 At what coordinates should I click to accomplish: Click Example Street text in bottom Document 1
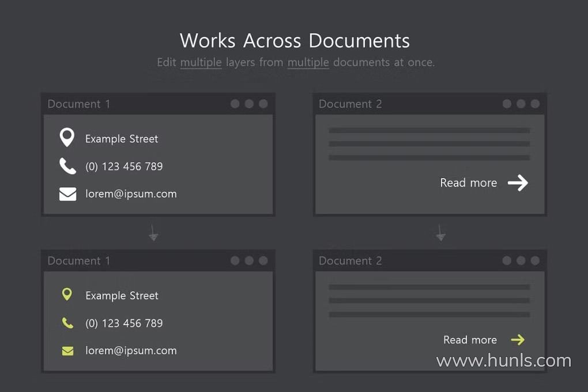point(122,296)
